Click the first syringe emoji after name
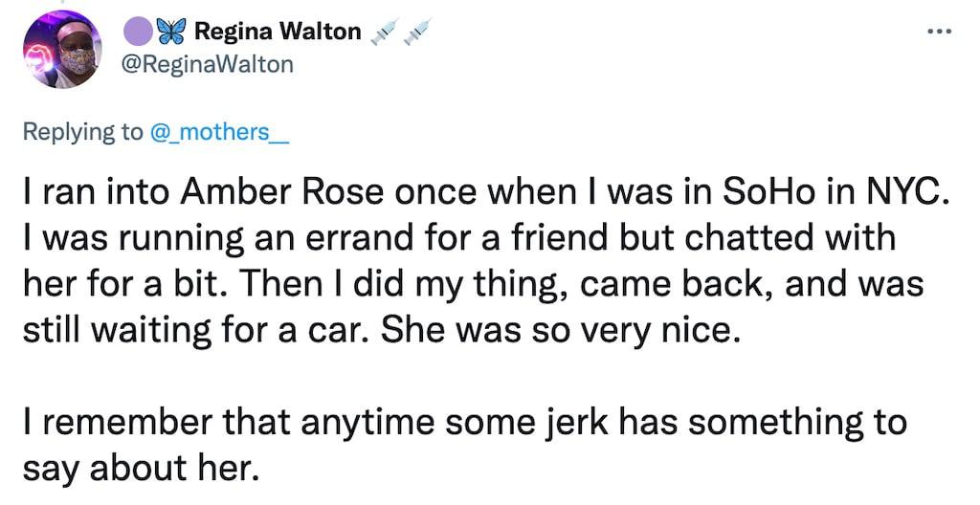980x505 pixels. (383, 33)
